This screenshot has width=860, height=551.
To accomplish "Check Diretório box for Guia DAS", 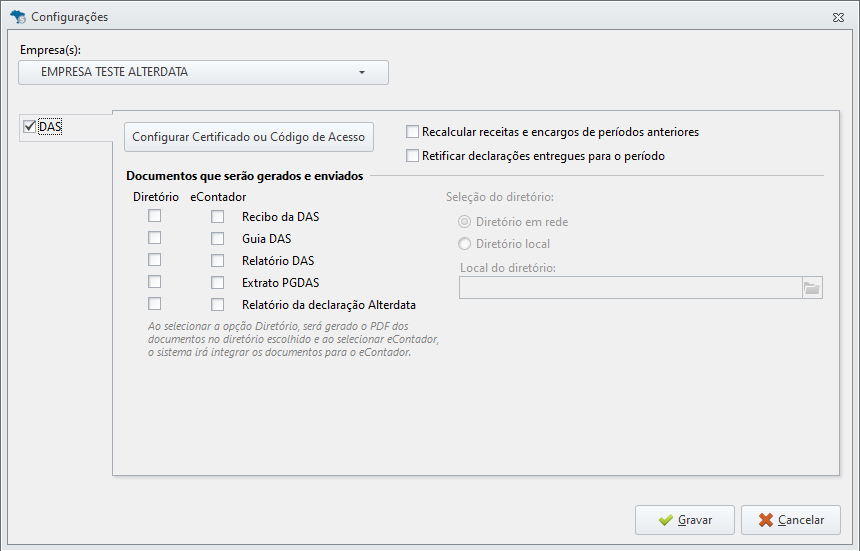I will pyautogui.click(x=155, y=237).
